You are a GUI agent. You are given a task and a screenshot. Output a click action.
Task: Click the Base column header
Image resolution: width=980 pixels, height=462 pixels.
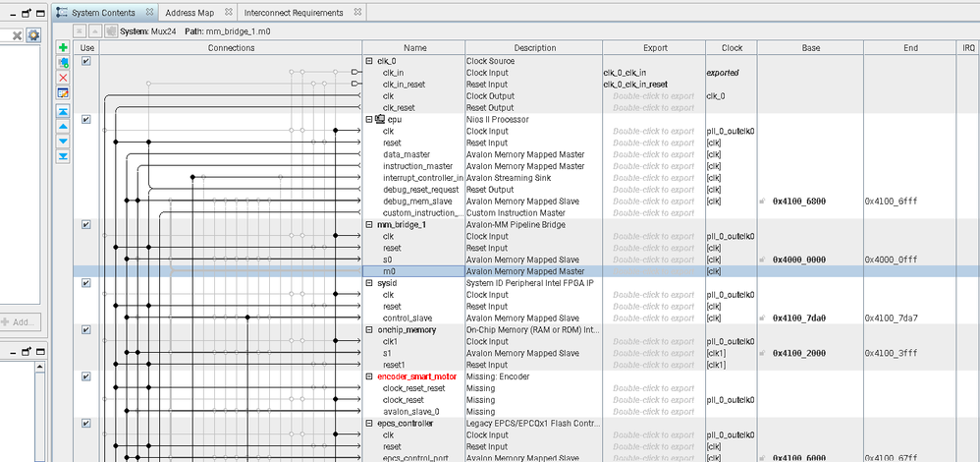810,47
